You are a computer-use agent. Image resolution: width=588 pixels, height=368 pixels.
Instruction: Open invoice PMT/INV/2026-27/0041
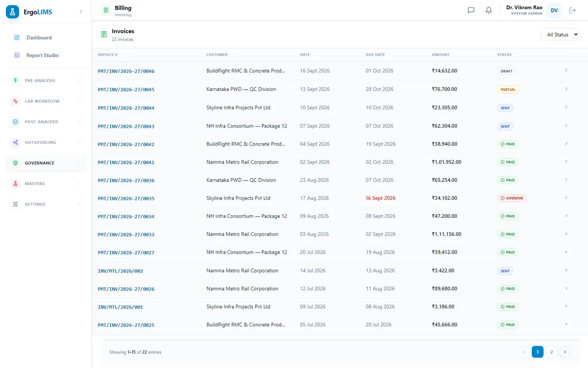[x=126, y=162]
